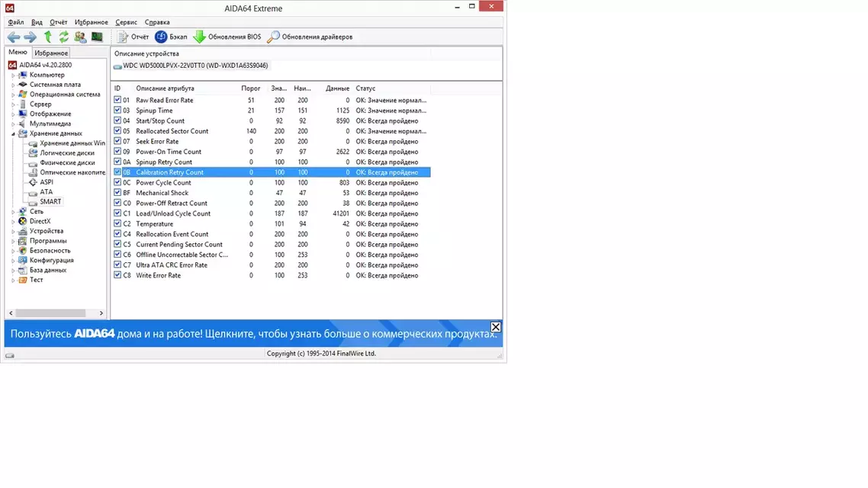The height and width of the screenshot is (488, 868).
Task: Select the Компьютер tree node
Action: pos(47,75)
